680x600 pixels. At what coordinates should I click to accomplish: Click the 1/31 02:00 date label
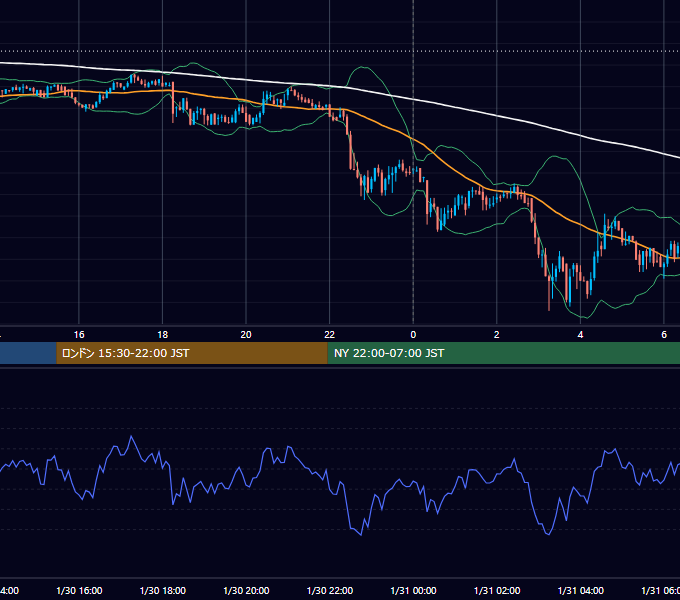point(497,590)
